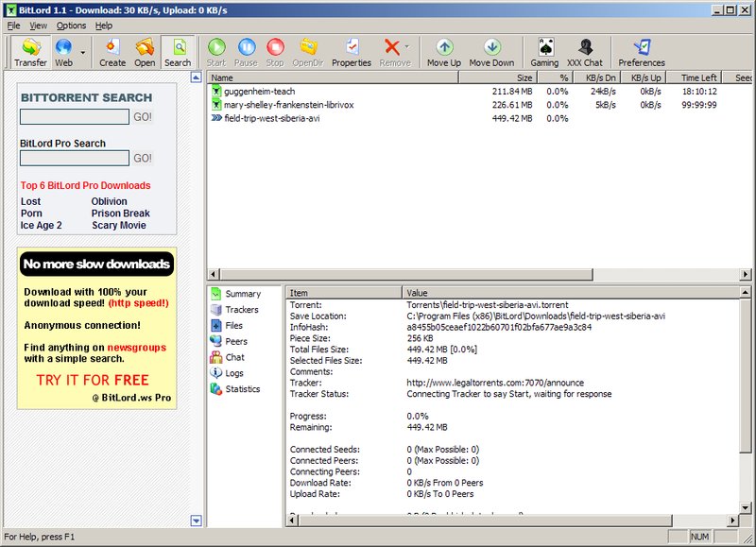
Task: Sort torrents by Time Left column
Action: point(695,77)
